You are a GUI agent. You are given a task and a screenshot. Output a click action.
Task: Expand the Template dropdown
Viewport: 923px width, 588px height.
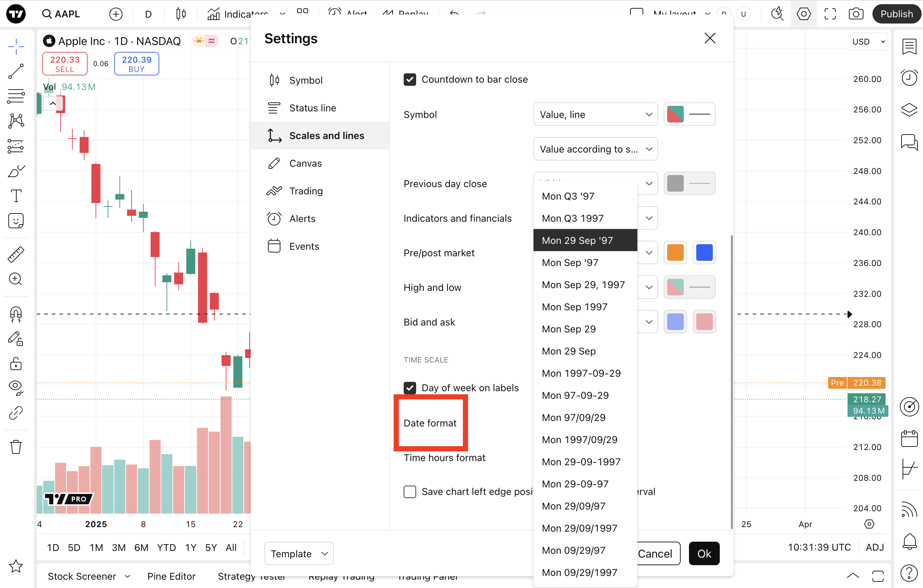click(298, 553)
